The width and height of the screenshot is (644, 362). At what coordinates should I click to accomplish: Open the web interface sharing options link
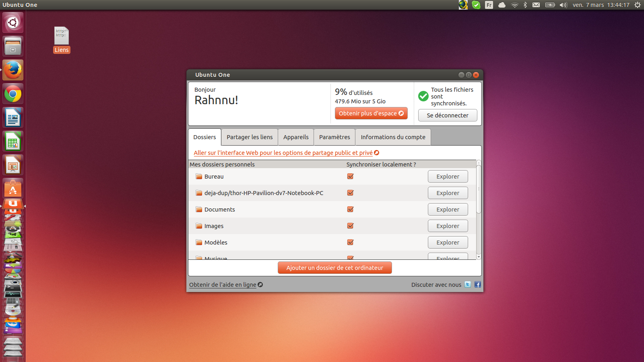coord(286,153)
